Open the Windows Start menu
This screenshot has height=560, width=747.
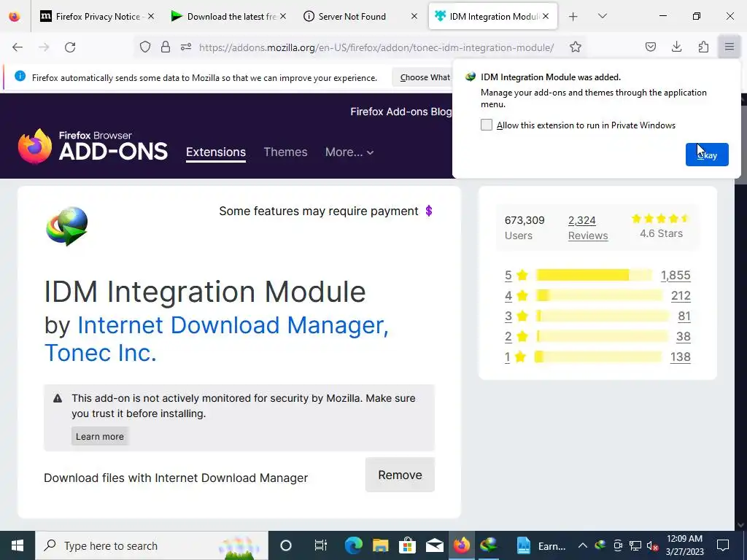pos(18,545)
